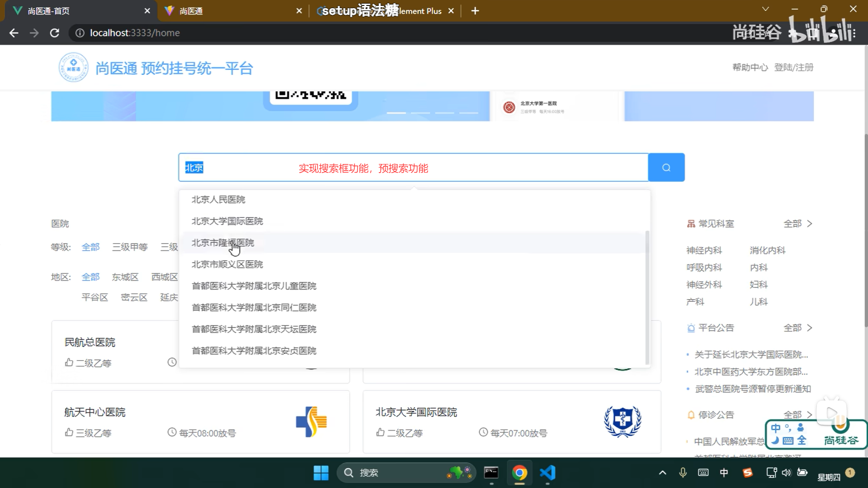Viewport: 868px width, 488px height.
Task: Select 北京市隆福医院 from the suggestions
Action: tap(223, 243)
